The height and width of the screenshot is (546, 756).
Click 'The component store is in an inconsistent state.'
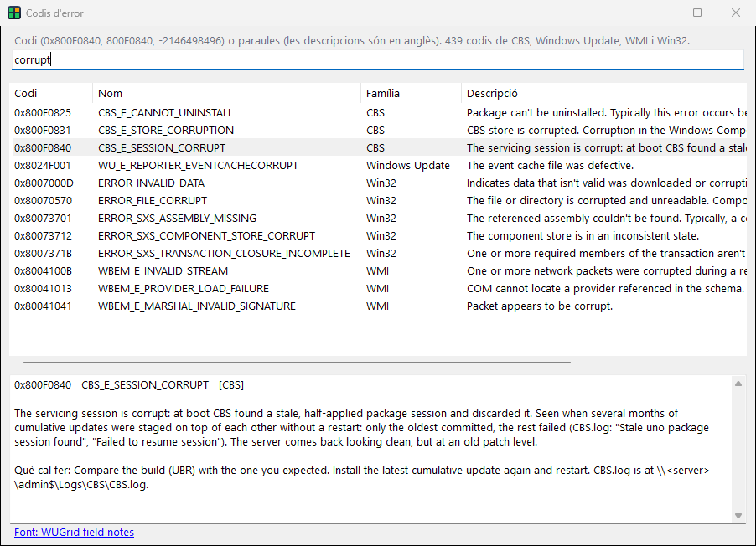coord(583,235)
